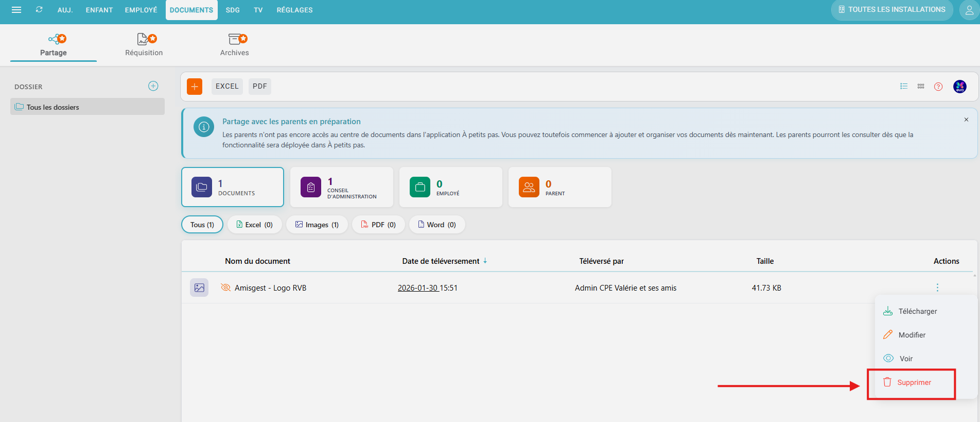This screenshot has width=980, height=422.
Task: Open the red help question icon
Action: point(938,87)
